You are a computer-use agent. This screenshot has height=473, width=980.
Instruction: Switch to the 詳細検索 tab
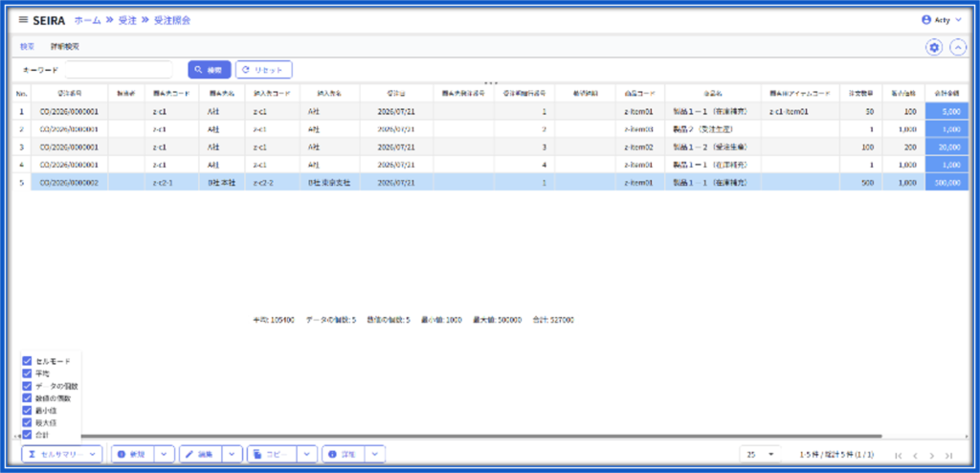[64, 47]
